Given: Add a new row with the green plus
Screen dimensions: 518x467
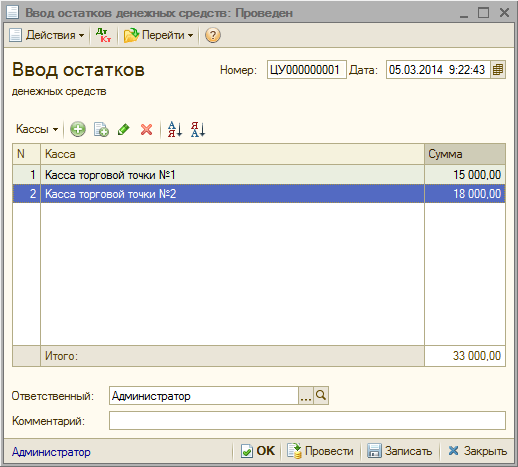Looking at the screenshot, I should (x=78, y=129).
